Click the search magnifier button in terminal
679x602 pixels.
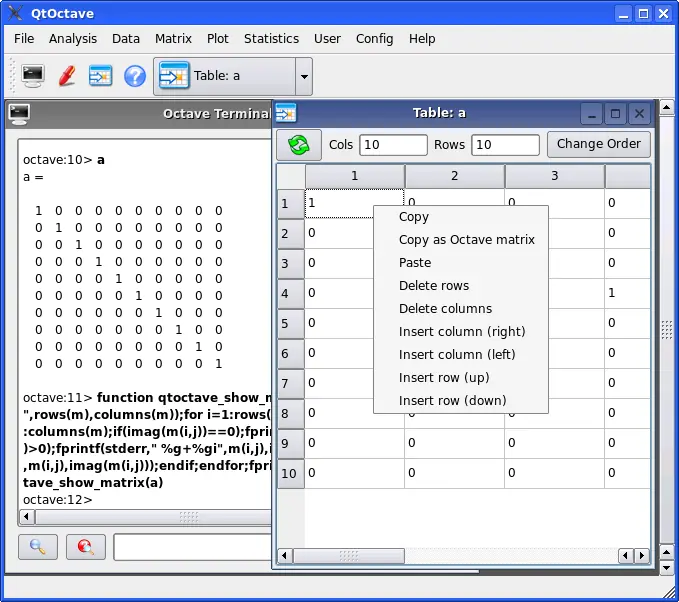click(x=38, y=547)
